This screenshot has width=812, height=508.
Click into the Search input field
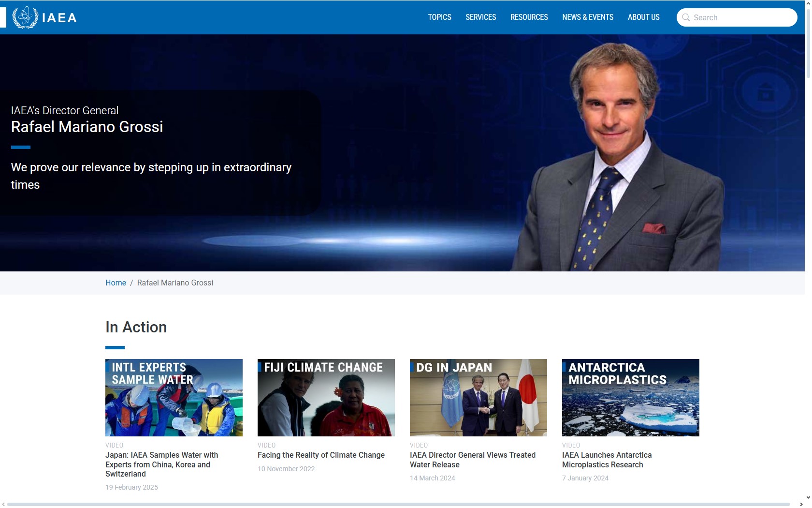point(742,17)
